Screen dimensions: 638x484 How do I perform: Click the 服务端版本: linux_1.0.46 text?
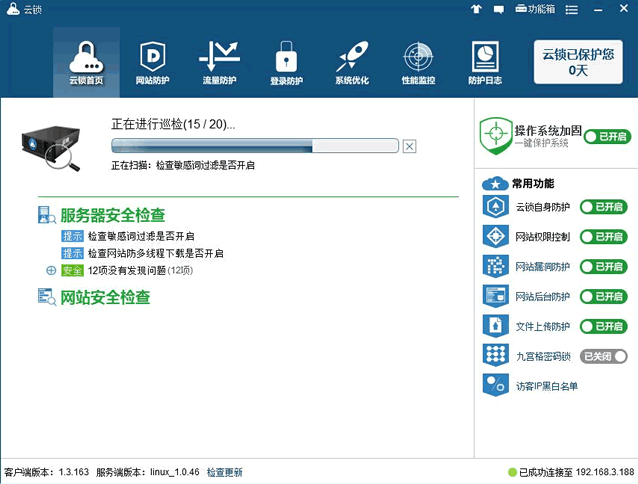148,472
